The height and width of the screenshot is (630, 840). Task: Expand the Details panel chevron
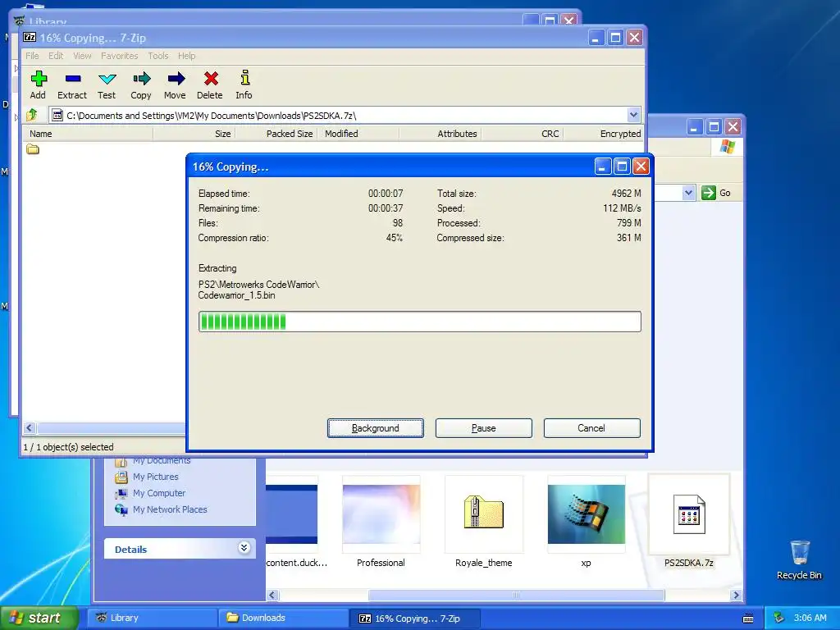244,547
